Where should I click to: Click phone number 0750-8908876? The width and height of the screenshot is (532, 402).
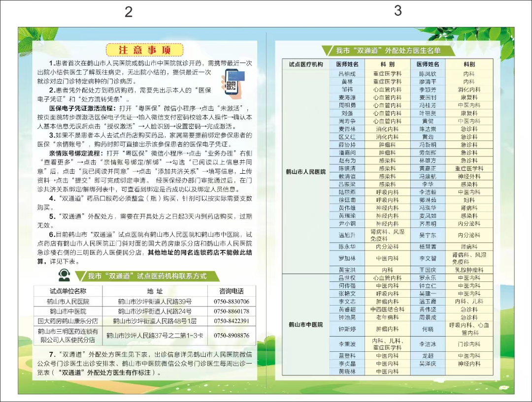pyautogui.click(x=231, y=336)
